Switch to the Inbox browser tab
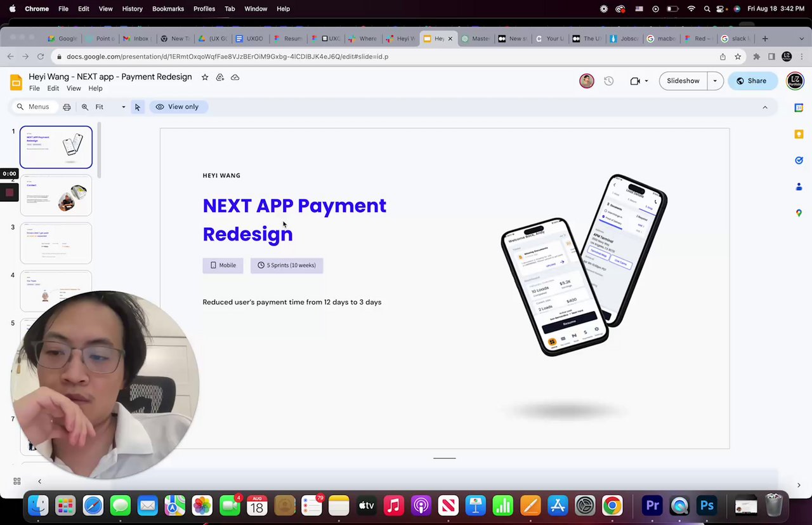 [136, 39]
